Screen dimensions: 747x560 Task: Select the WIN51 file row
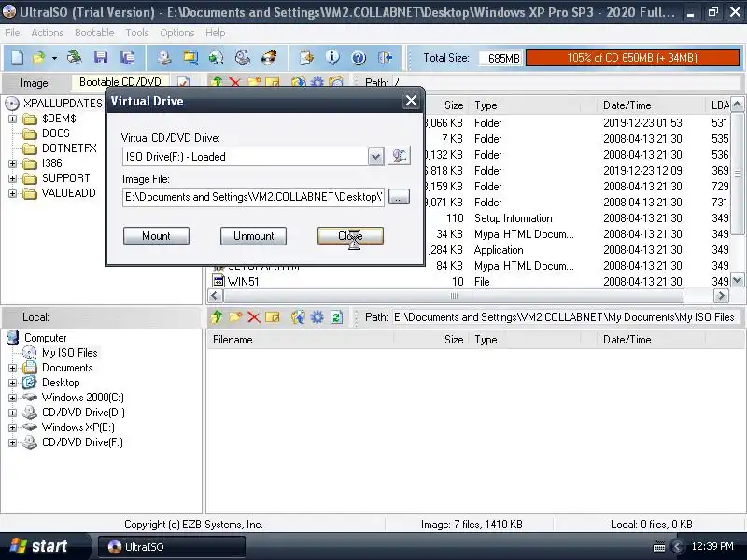coord(470,282)
